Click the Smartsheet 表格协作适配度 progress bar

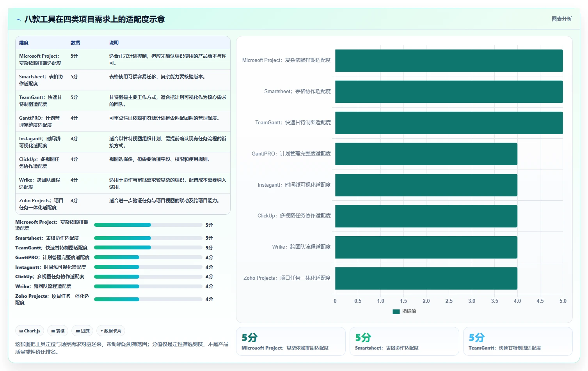[x=148, y=238]
